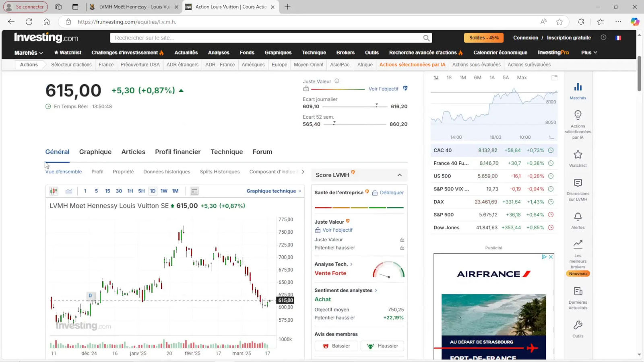Screen dimensions: 644x362
Task: Select candlestick chart type icon
Action: pos(54,191)
